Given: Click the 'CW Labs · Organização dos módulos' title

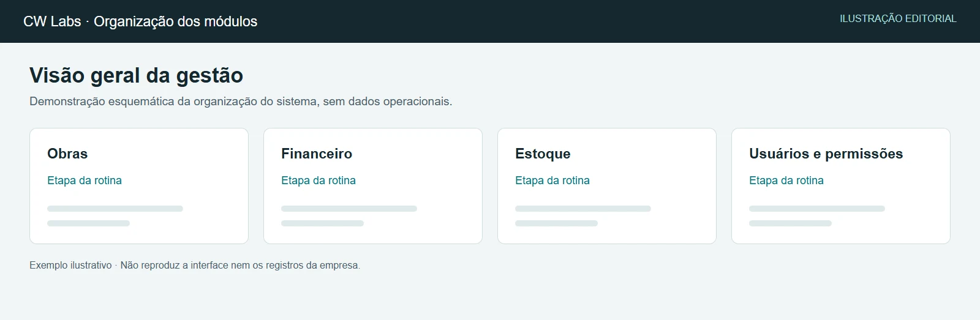Looking at the screenshot, I should coord(140,21).
